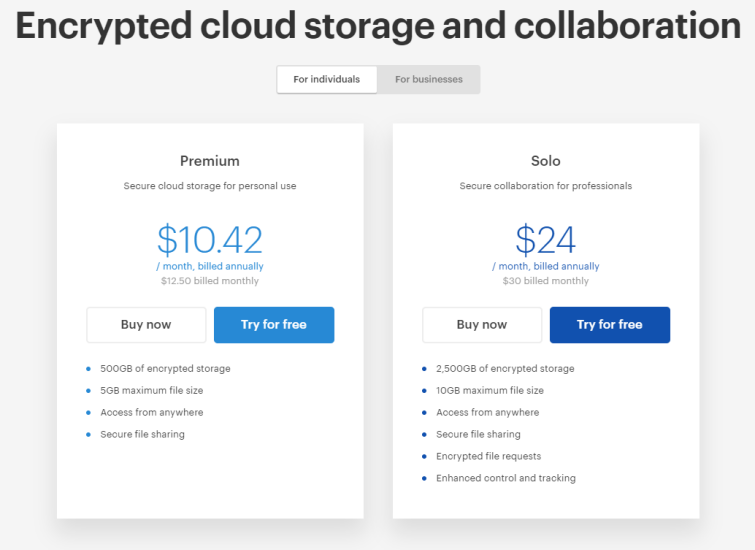
Task: Click Solo's month, billed annually text
Action: [x=546, y=266]
